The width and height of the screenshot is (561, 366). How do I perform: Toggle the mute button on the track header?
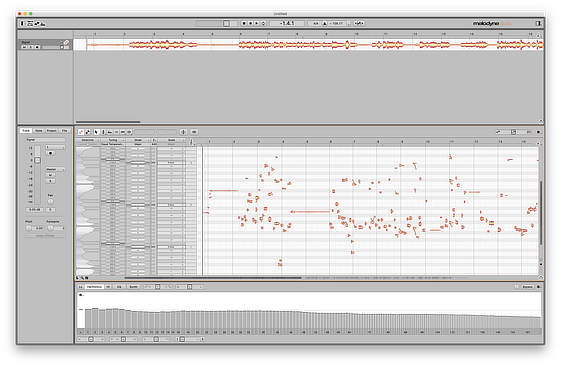pos(24,47)
